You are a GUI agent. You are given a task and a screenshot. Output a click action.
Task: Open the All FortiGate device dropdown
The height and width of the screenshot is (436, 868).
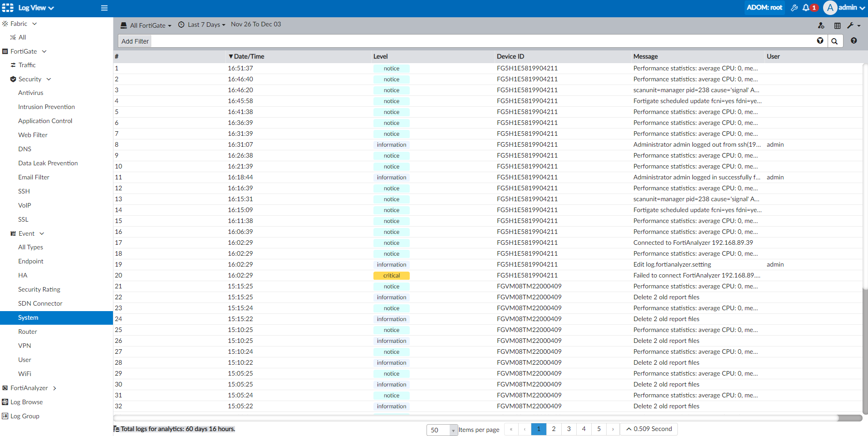[x=146, y=25]
